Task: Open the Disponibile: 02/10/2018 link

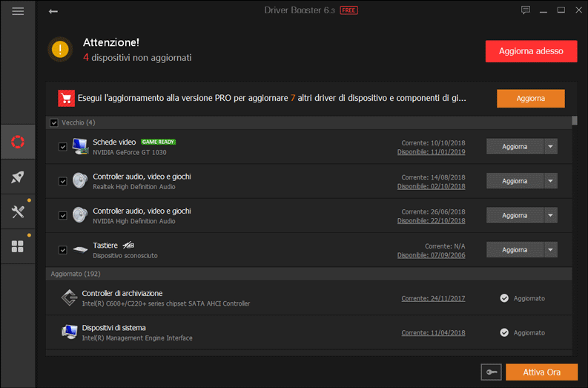Action: 432,186
